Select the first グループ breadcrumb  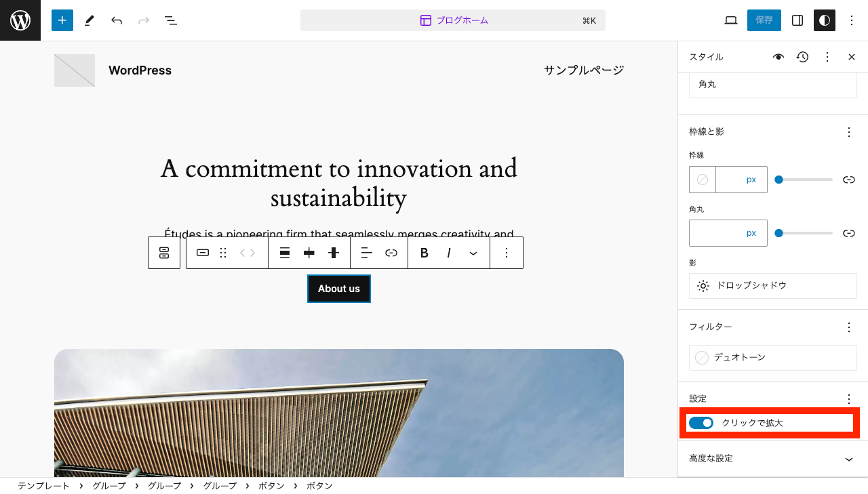click(109, 486)
